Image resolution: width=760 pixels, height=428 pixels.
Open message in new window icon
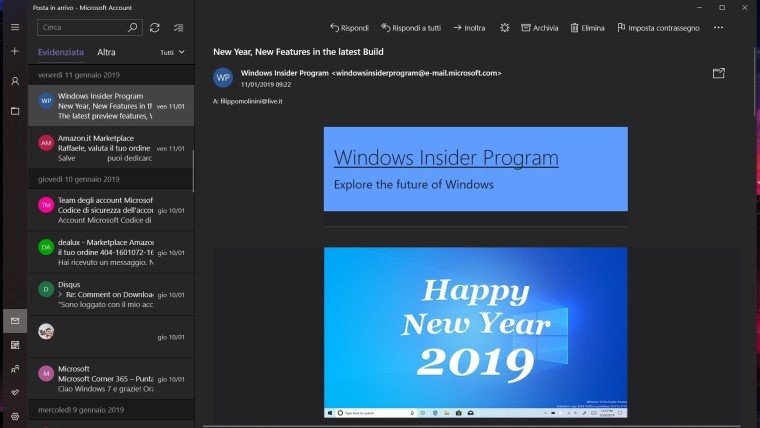point(719,73)
